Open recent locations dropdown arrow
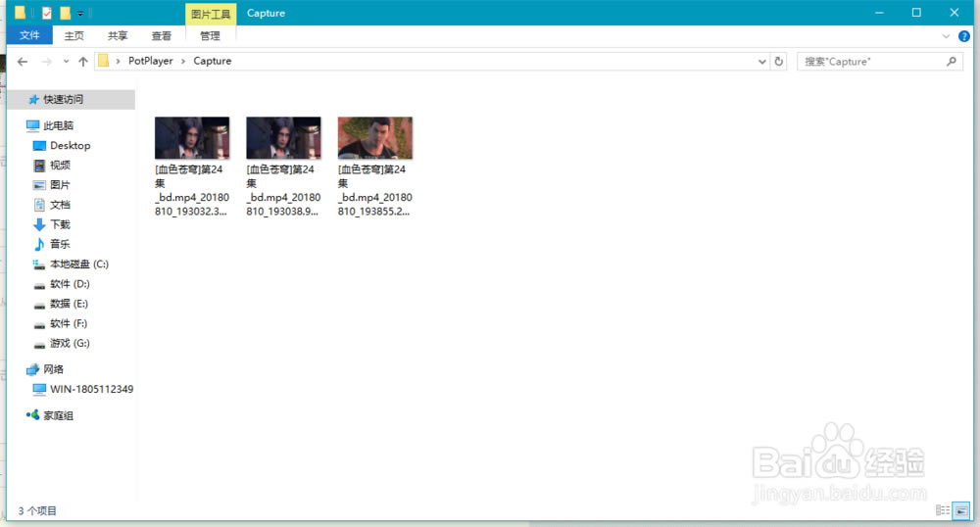This screenshot has width=980, height=527. coord(66,61)
